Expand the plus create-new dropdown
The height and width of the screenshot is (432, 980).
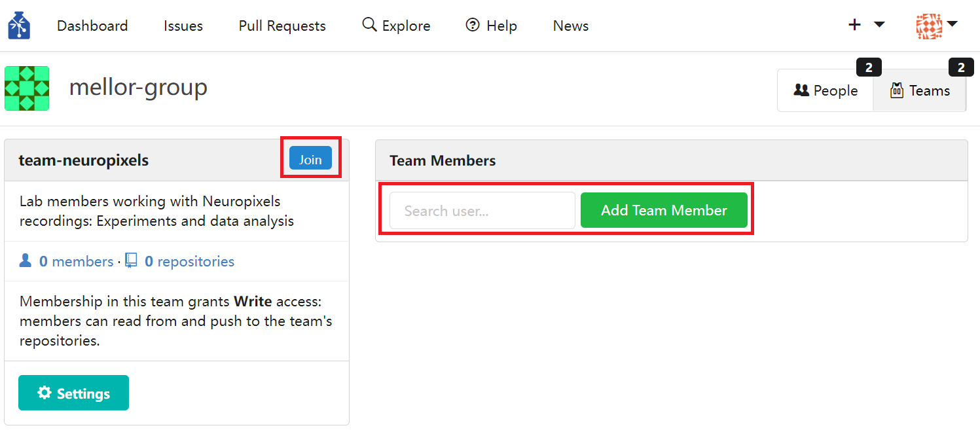tap(866, 25)
